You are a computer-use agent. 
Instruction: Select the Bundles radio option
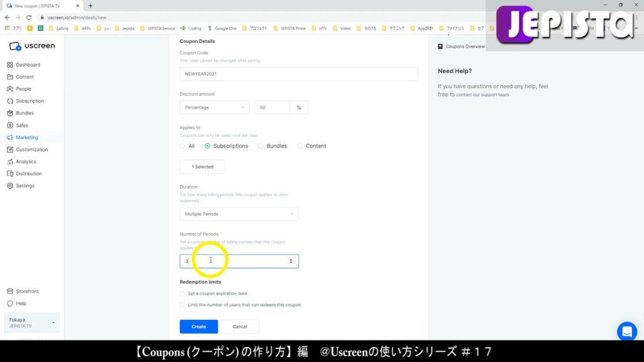[x=260, y=146]
